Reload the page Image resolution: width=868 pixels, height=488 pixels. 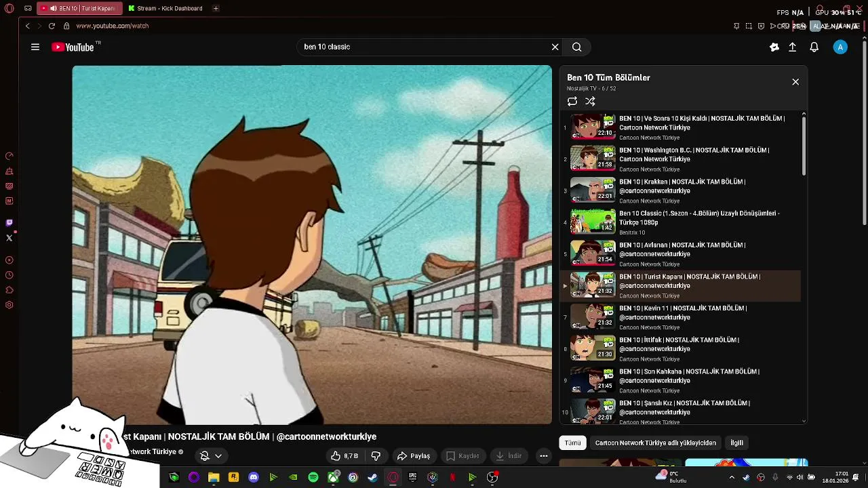tap(52, 26)
